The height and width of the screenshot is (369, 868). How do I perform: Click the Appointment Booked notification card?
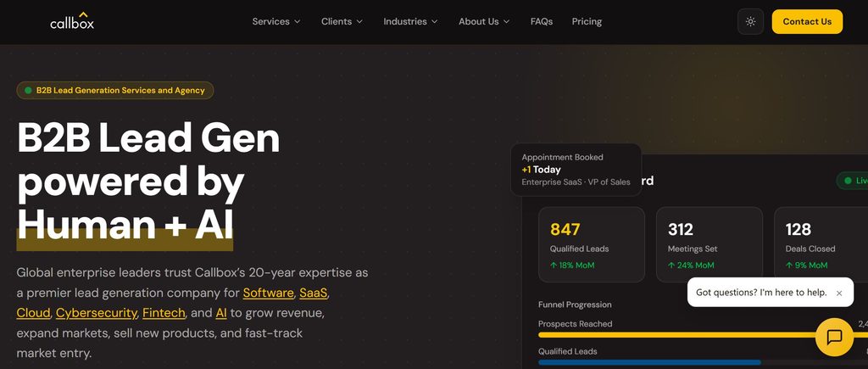(x=576, y=170)
